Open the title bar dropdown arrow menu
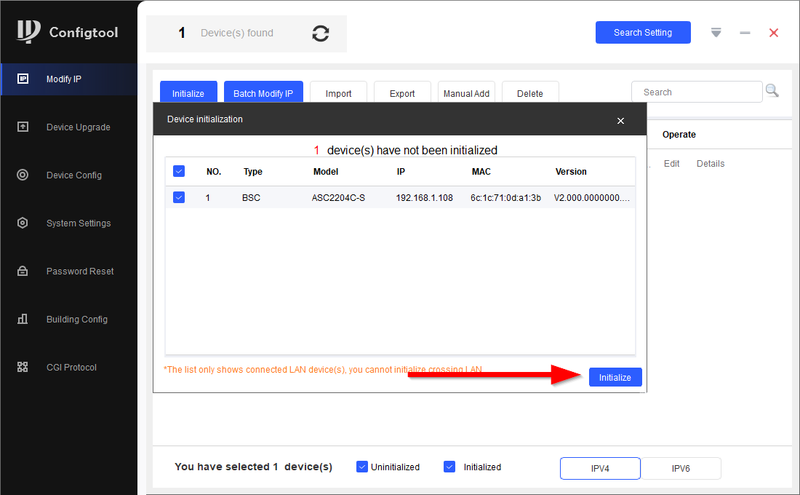 pos(716,33)
